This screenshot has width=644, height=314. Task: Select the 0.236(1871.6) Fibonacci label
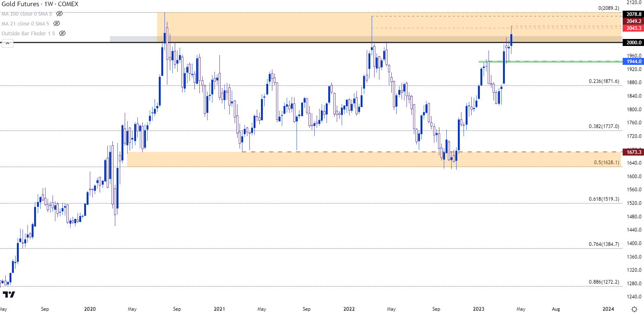click(604, 81)
